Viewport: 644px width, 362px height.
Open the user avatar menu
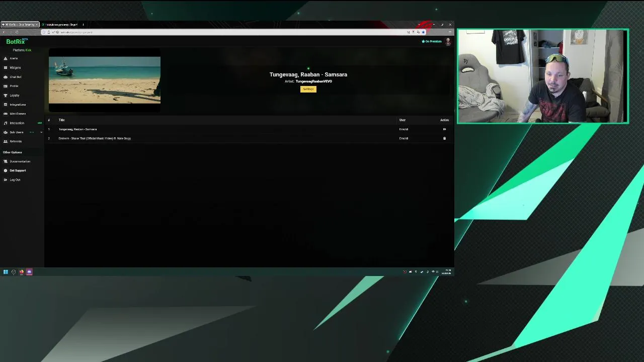click(448, 42)
